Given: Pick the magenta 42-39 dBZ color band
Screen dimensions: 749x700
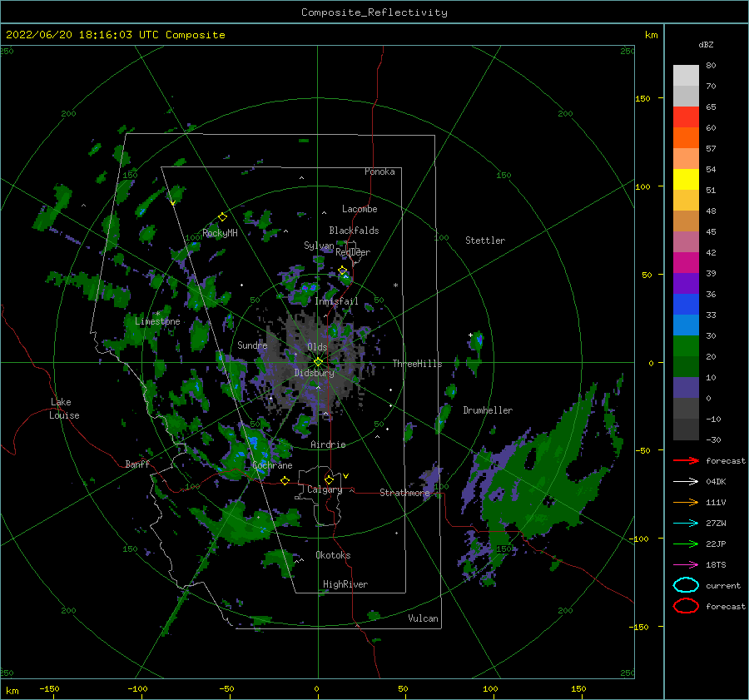Looking at the screenshot, I should pyautogui.click(x=686, y=262).
